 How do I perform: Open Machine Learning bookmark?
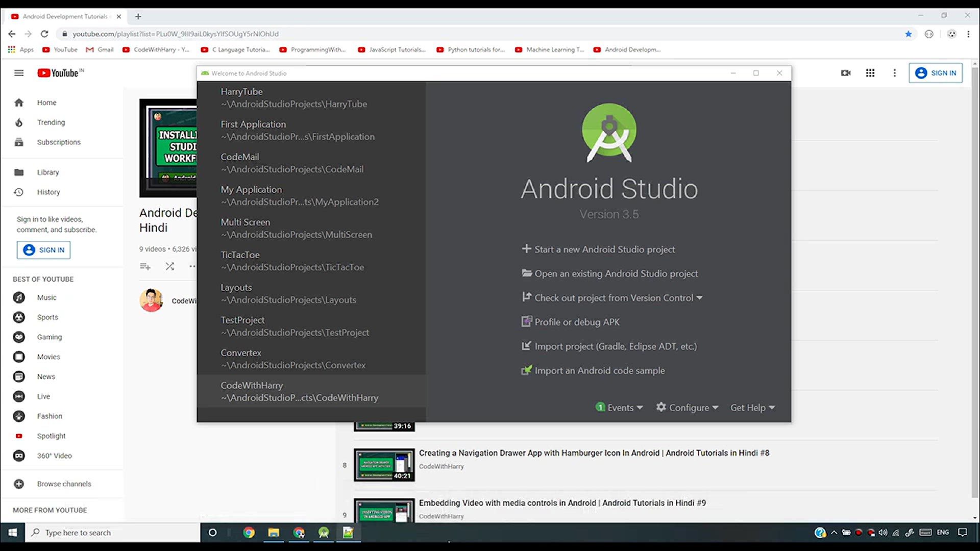tap(549, 49)
